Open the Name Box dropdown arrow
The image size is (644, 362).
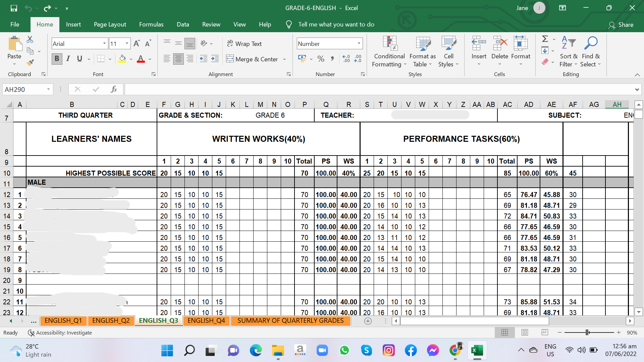[48, 89]
